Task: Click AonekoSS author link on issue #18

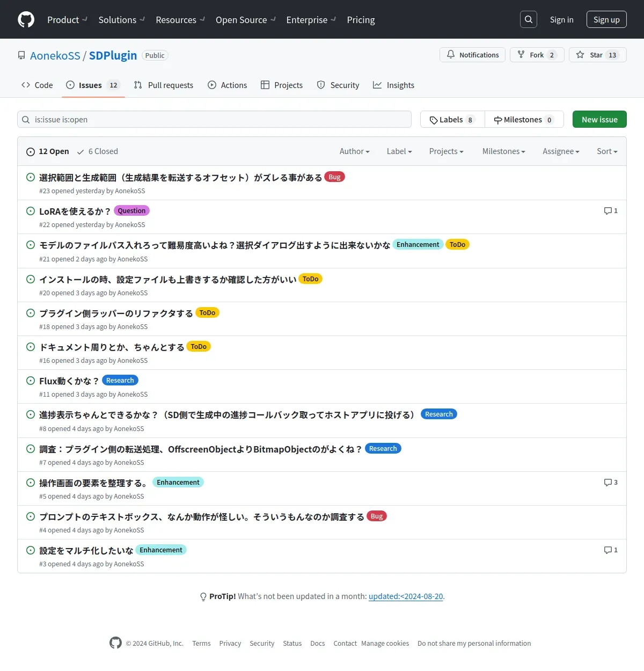Action: click(x=133, y=326)
